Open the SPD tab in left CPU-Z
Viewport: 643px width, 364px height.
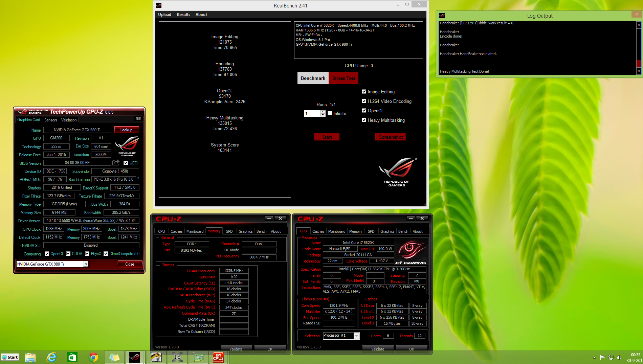pyautogui.click(x=229, y=231)
